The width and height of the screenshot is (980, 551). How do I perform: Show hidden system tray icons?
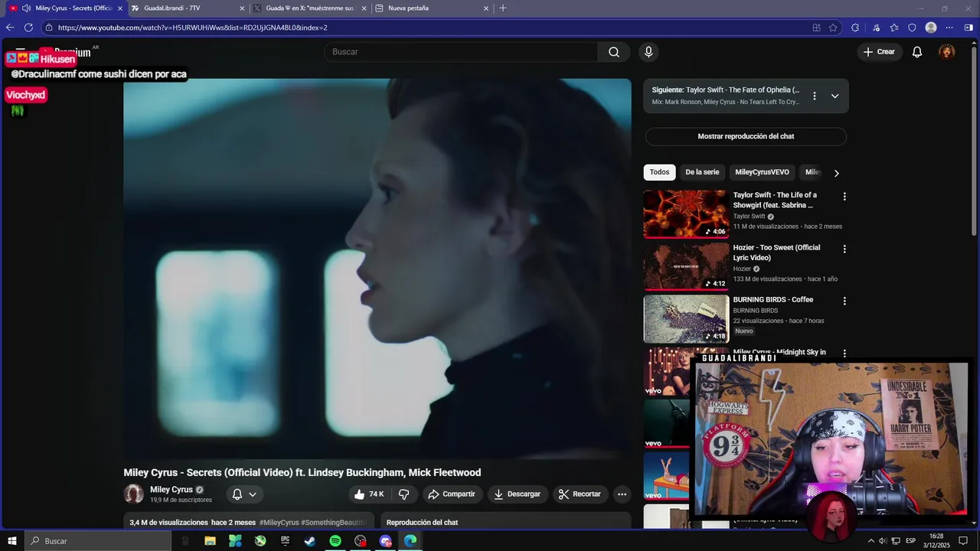(x=871, y=541)
